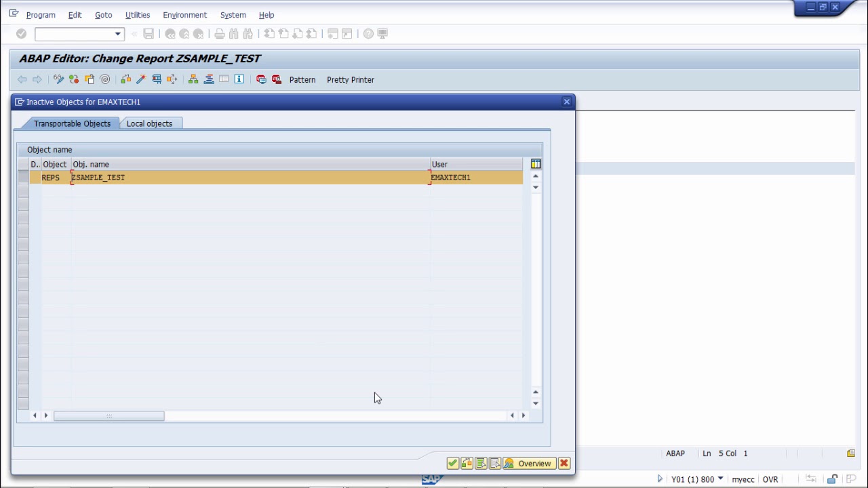The width and height of the screenshot is (868, 488).
Task: Click the Active/Inactive toggle toolbar icon
Action: [x=74, y=79]
